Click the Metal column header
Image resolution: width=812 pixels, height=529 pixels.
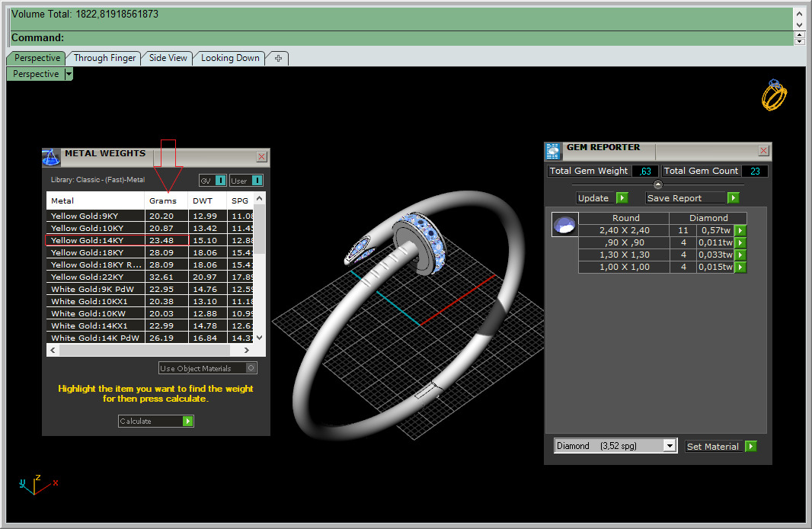(x=95, y=200)
